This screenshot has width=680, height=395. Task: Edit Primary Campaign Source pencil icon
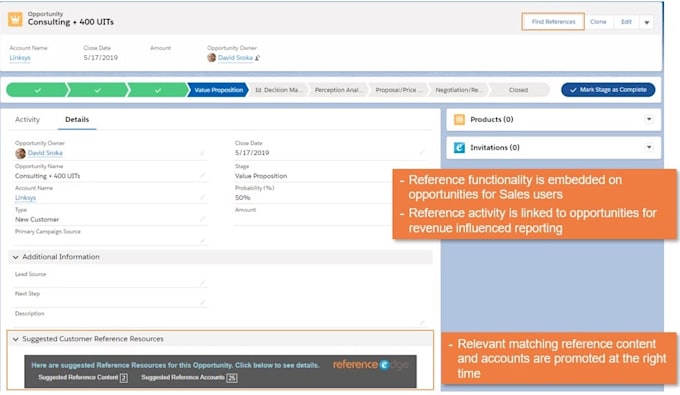[202, 240]
